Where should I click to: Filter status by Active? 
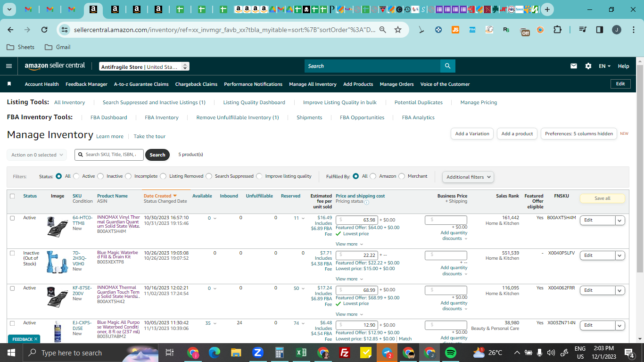[76, 176]
